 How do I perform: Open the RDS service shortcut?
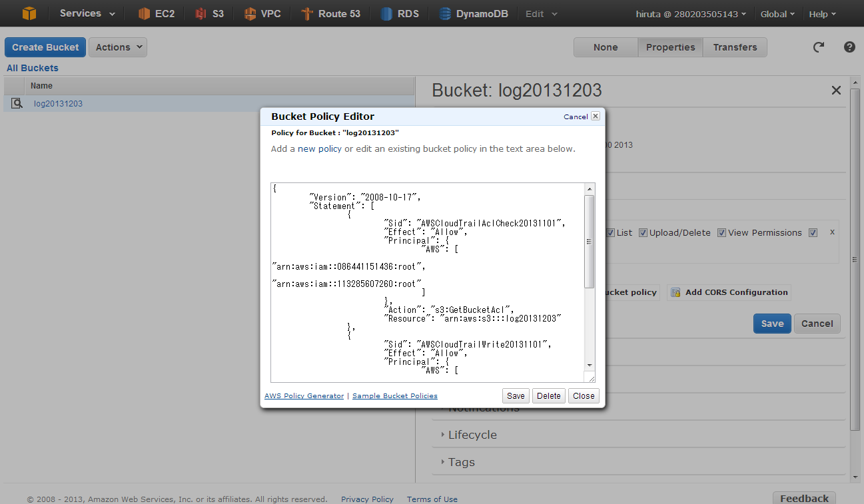click(x=400, y=13)
